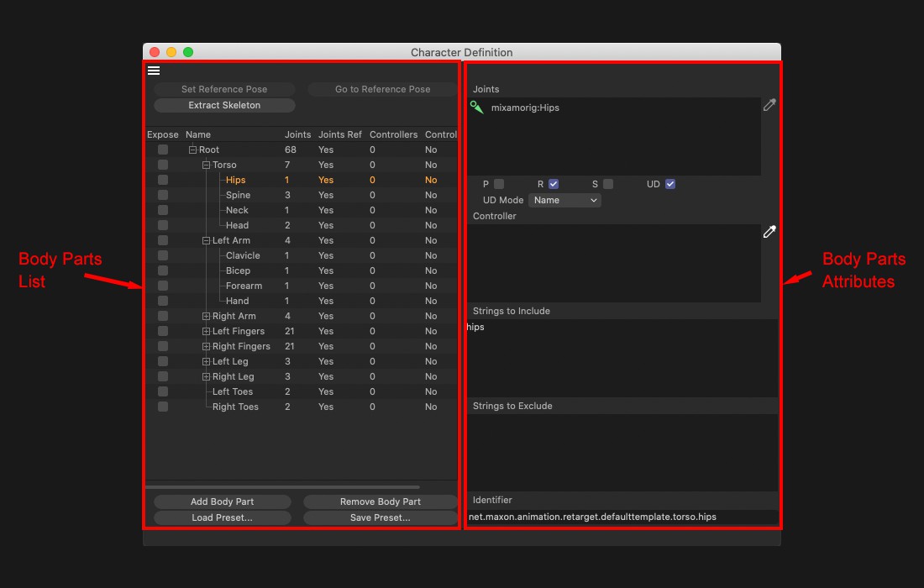
Task: Expand the Right Fingers tree node
Action: tap(207, 346)
